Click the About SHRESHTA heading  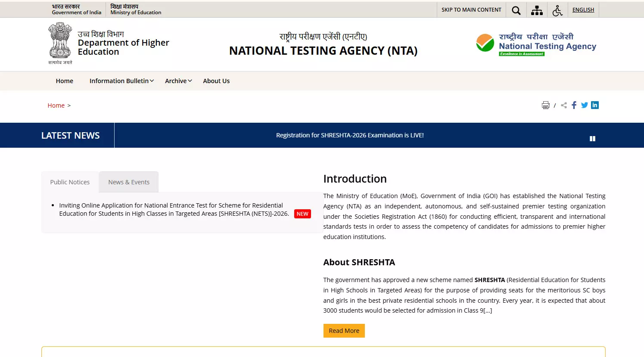(x=359, y=262)
